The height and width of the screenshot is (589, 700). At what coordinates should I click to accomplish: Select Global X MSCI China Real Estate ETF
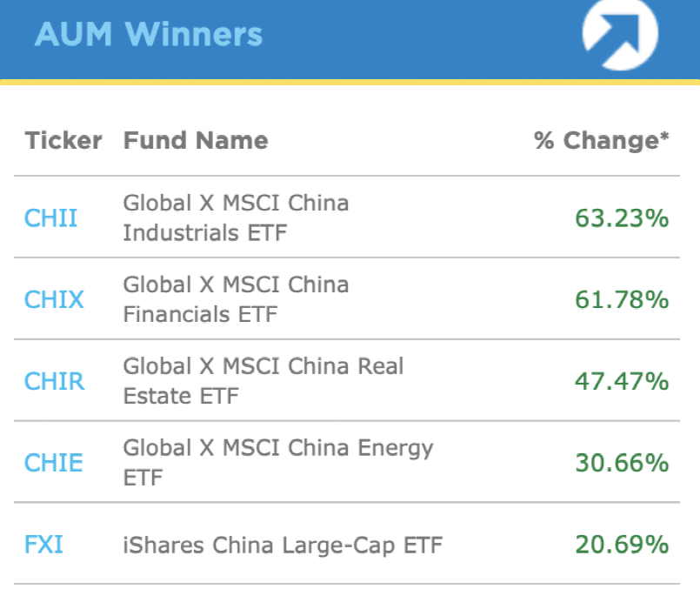[263, 381]
